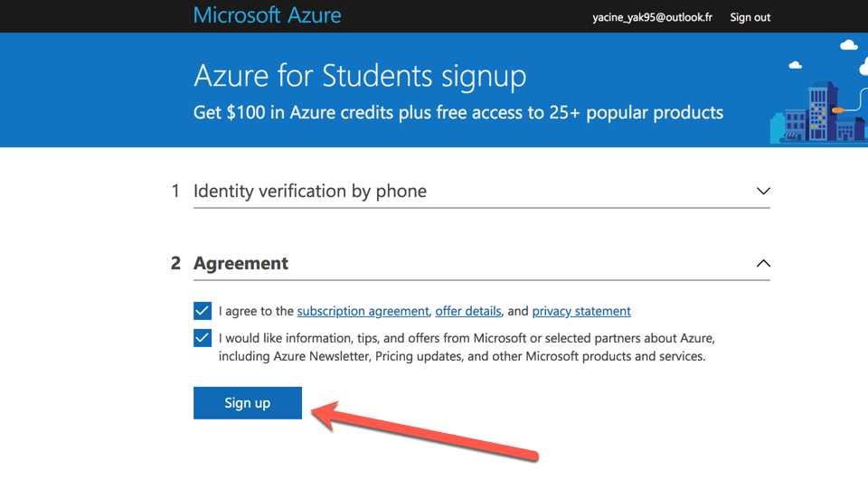The width and height of the screenshot is (868, 489).
Task: Click the Agreement section heading
Action: [241, 263]
